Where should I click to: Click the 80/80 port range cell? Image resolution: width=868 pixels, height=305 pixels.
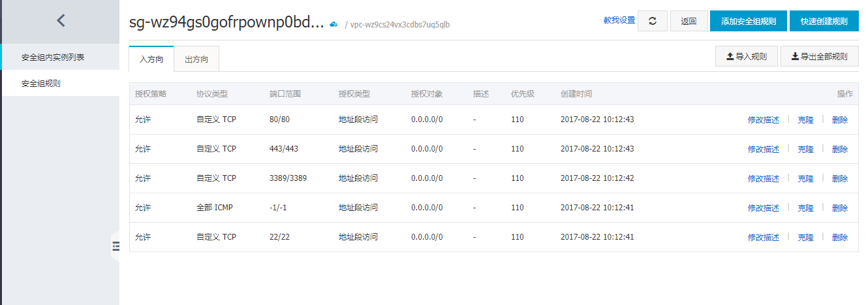(x=279, y=120)
